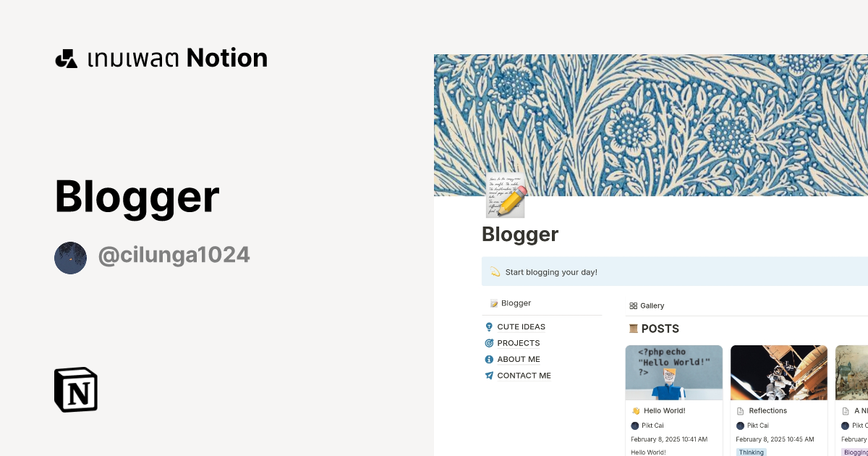
Task: Click the blue Thinking tag on Reflections
Action: click(x=751, y=452)
